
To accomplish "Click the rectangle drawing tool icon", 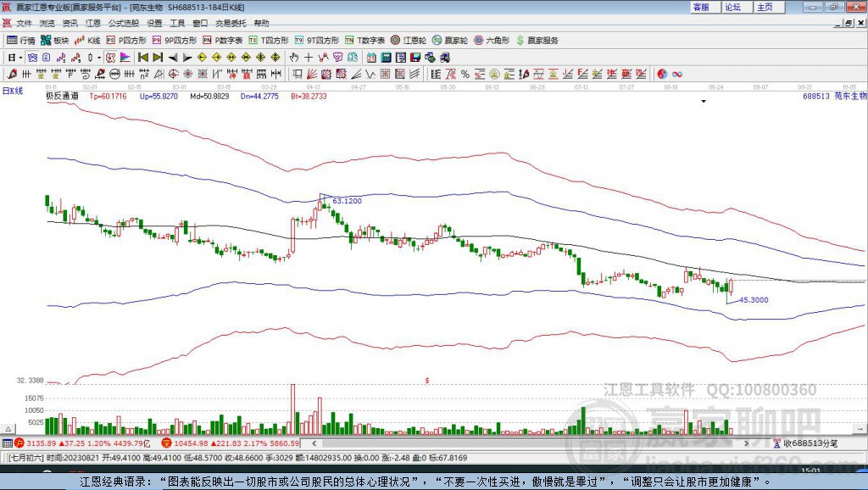I will (x=298, y=75).
